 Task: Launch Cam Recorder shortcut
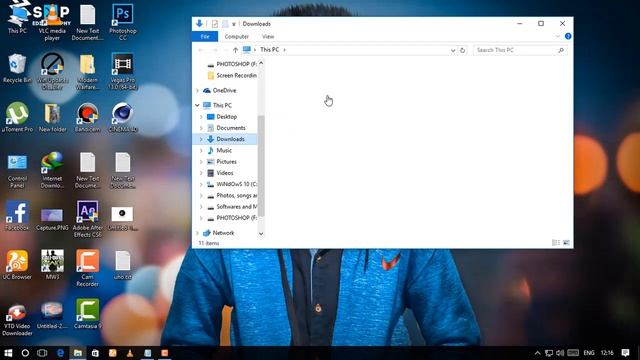pyautogui.click(x=87, y=268)
